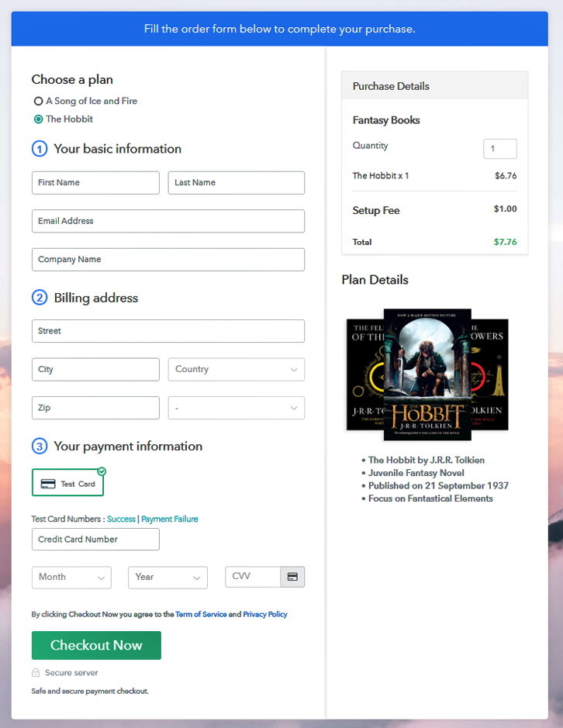Click 'Juvenile Fantasy Novel' bullet text
563x728 pixels.
[416, 473]
